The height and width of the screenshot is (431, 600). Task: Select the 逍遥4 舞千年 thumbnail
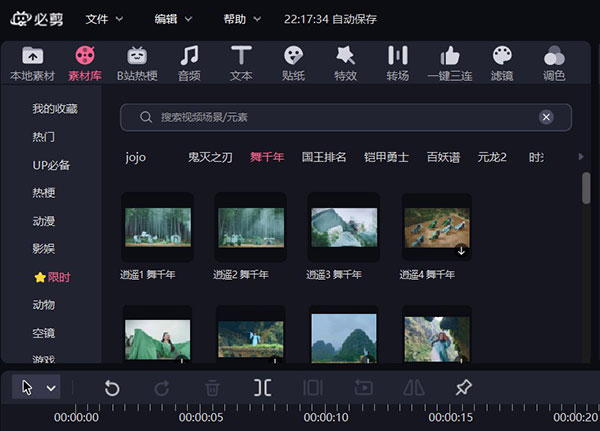[436, 228]
